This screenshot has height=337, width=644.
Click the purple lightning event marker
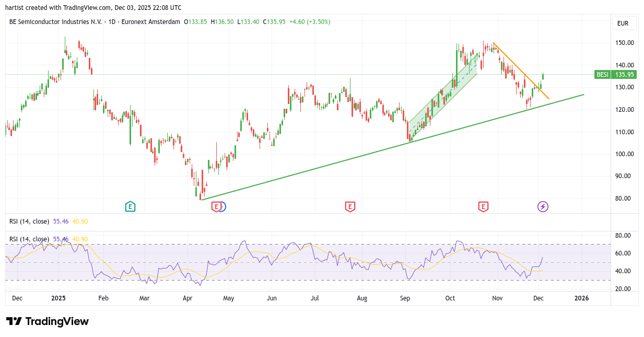[543, 207]
